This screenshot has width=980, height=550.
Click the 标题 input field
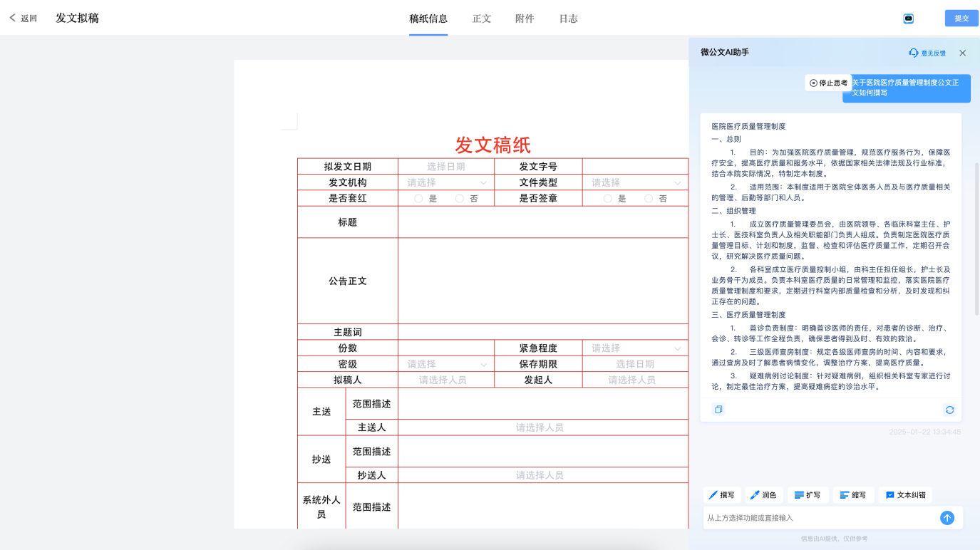[x=542, y=222]
